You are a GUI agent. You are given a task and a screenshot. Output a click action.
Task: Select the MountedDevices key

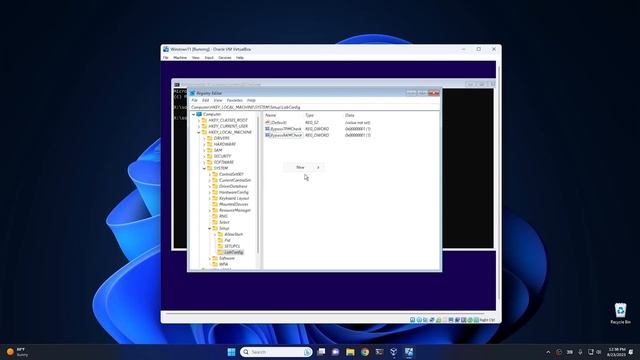(233, 204)
